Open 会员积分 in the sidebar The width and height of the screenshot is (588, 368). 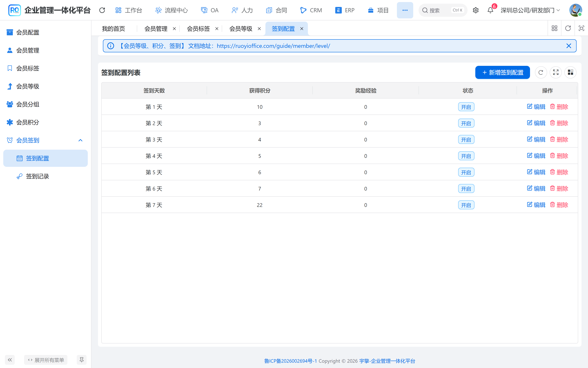46,122
